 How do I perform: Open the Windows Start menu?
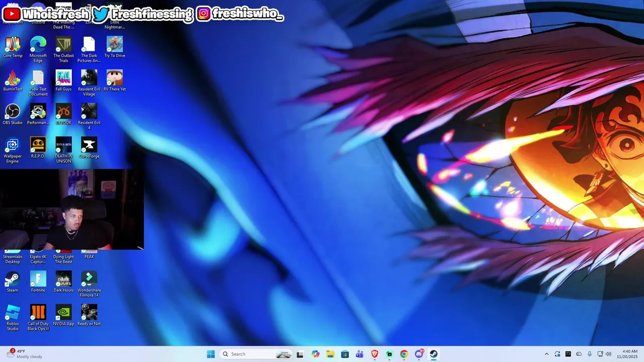[211, 354]
